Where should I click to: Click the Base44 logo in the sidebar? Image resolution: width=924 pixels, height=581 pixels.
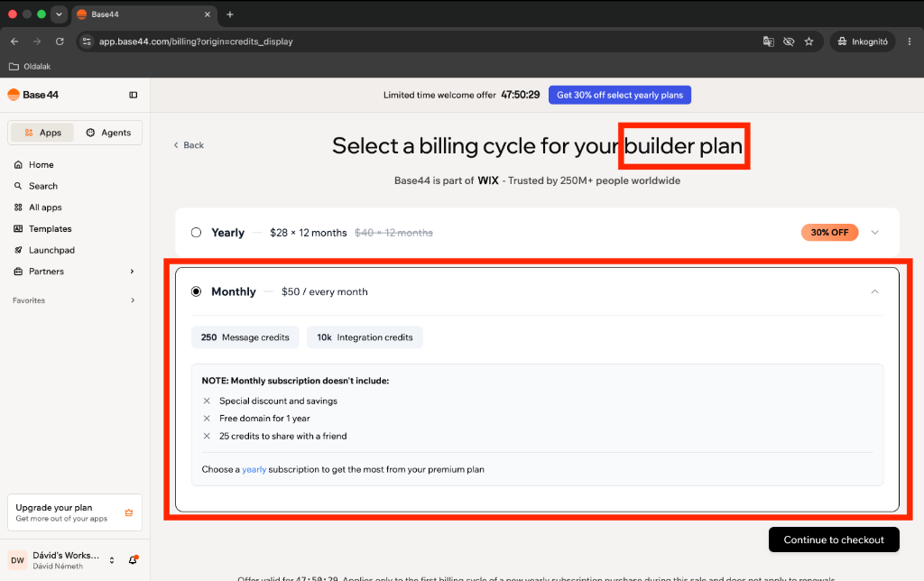coord(33,95)
